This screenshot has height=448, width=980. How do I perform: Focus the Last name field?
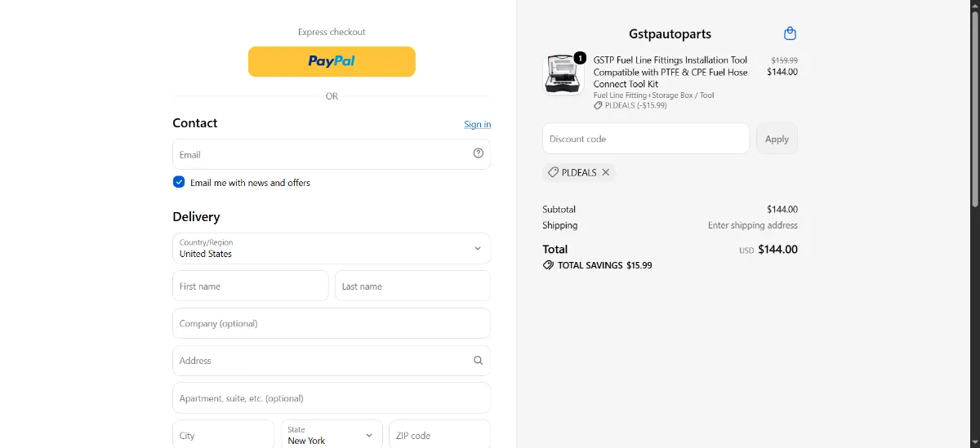pyautogui.click(x=412, y=286)
